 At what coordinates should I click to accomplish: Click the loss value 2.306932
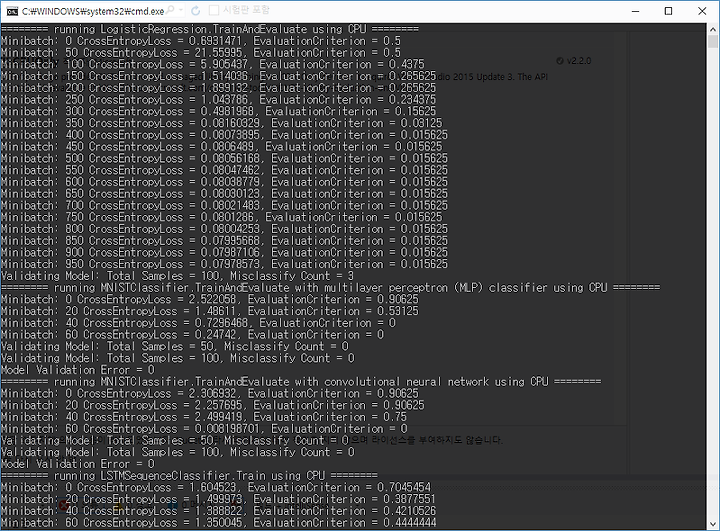[x=212, y=394]
